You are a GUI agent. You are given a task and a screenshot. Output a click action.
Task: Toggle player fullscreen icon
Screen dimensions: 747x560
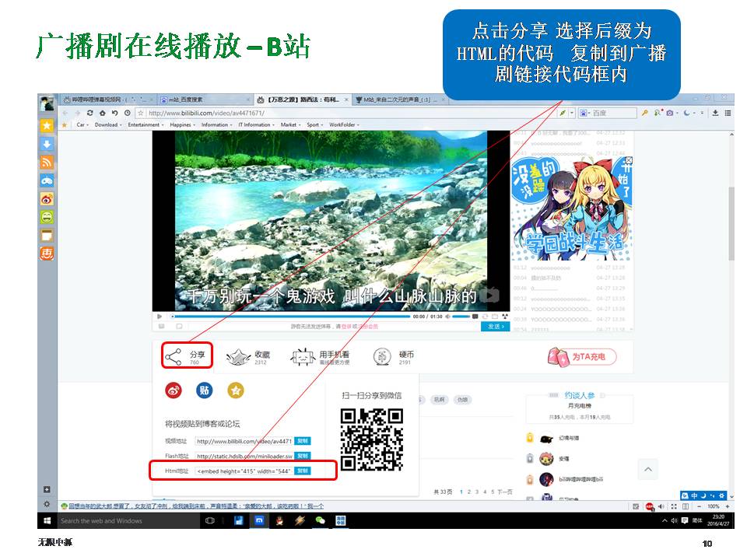tap(505, 317)
